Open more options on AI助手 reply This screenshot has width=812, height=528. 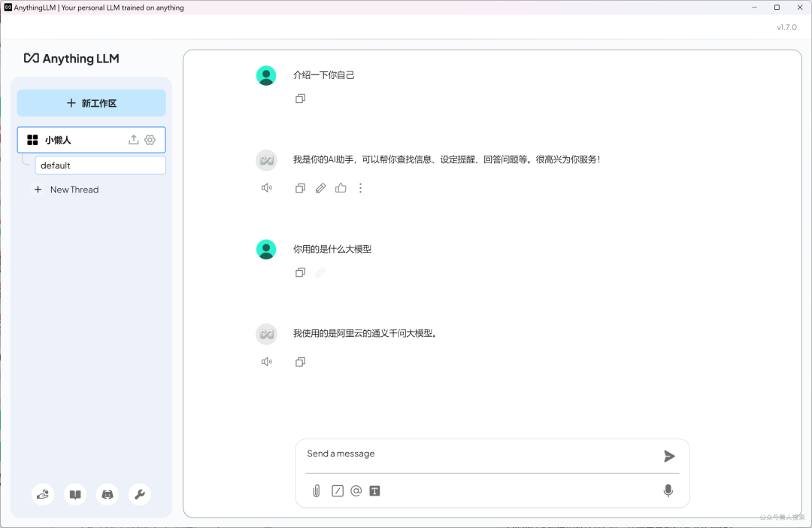360,188
